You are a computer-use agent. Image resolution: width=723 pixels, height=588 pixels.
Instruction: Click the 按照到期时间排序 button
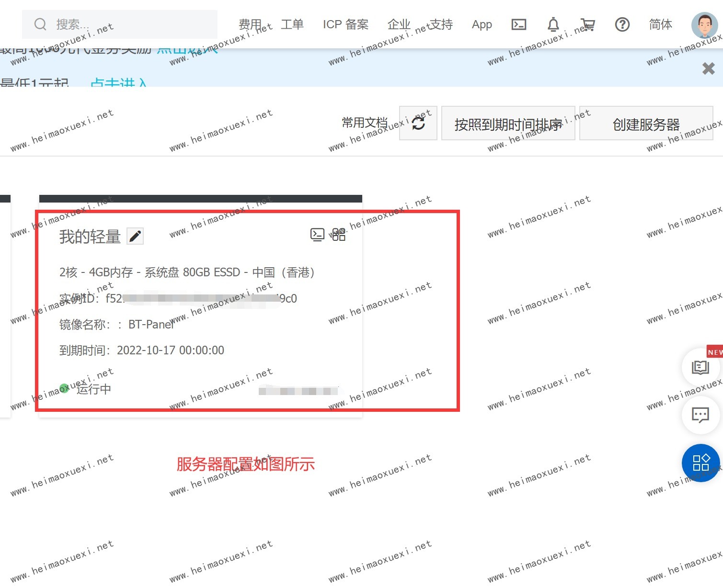coord(508,124)
